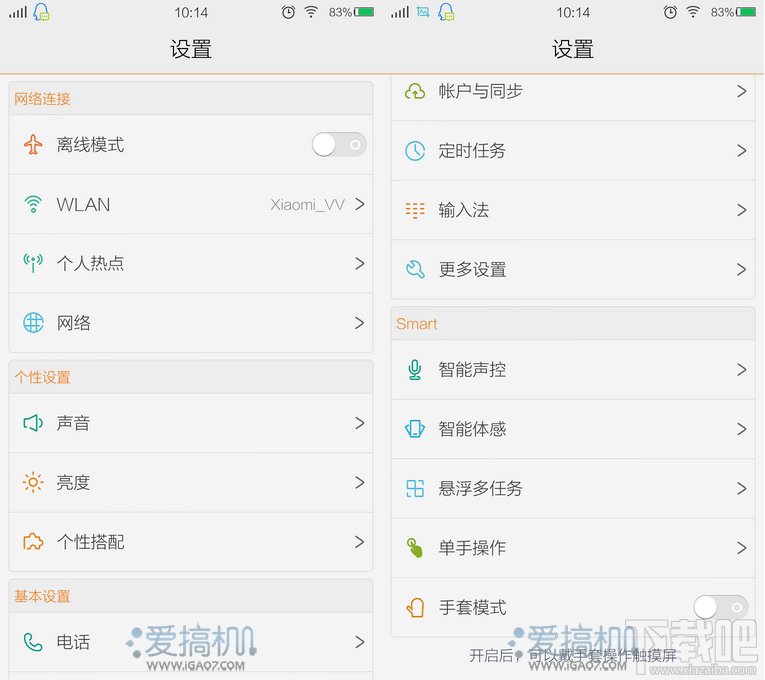The height and width of the screenshot is (680, 765).
Task: Tap the 基本设置 section header
Action: pos(42,596)
